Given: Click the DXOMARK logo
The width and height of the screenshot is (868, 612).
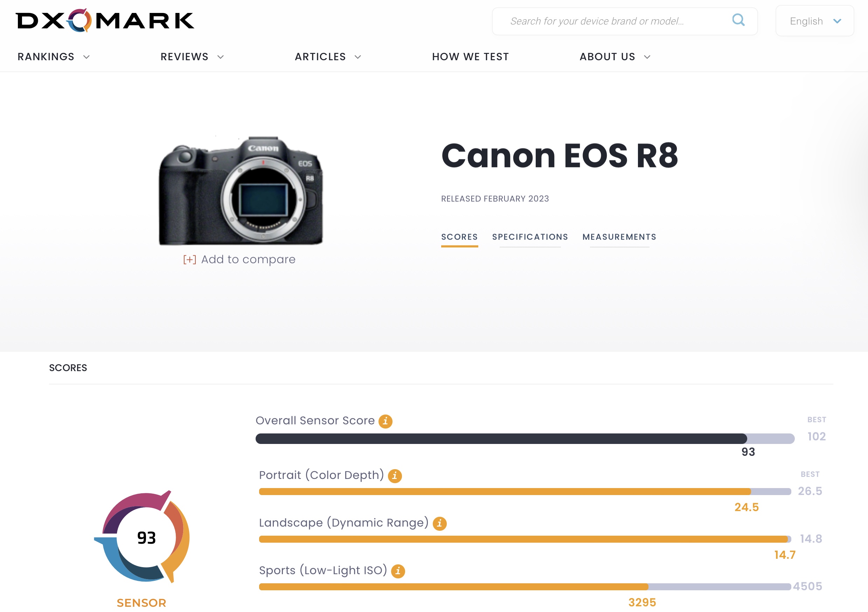Looking at the screenshot, I should coord(105,21).
